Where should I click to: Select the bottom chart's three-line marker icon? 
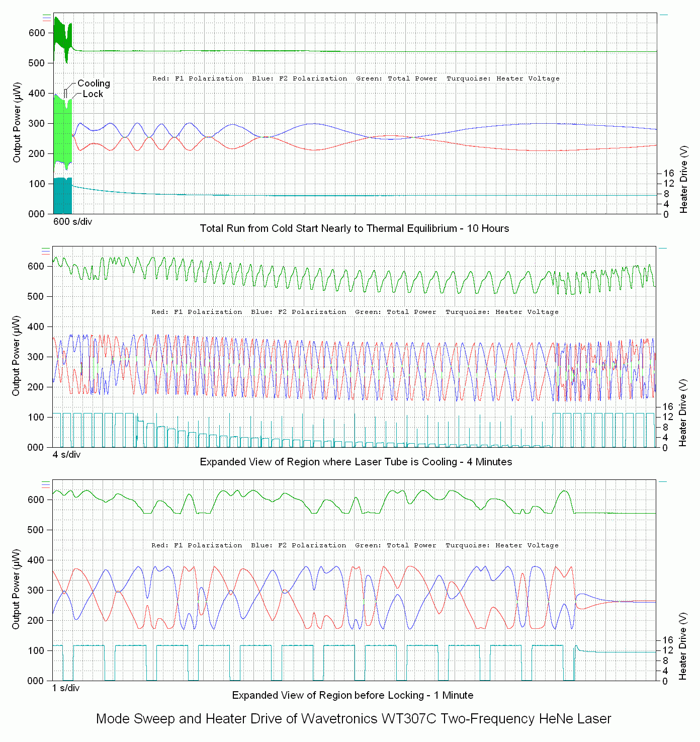(x=46, y=484)
